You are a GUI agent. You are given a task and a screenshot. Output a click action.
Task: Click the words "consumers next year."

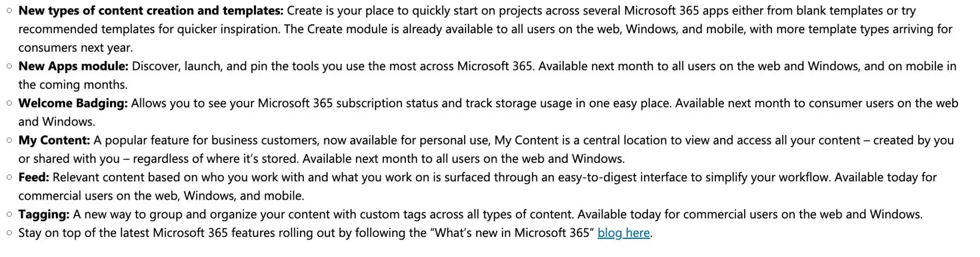(x=76, y=48)
